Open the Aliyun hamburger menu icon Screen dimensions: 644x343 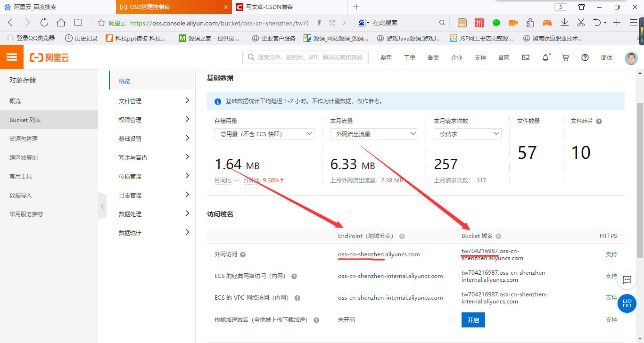click(x=11, y=57)
